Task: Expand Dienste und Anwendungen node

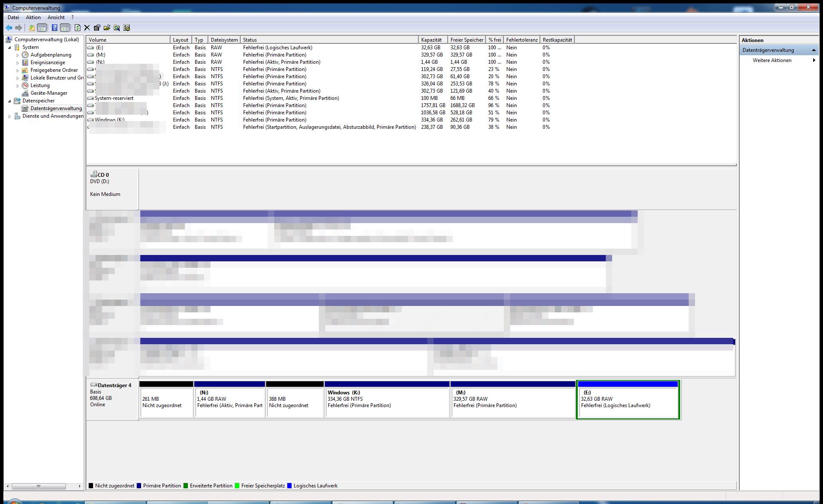Action: click(x=10, y=116)
